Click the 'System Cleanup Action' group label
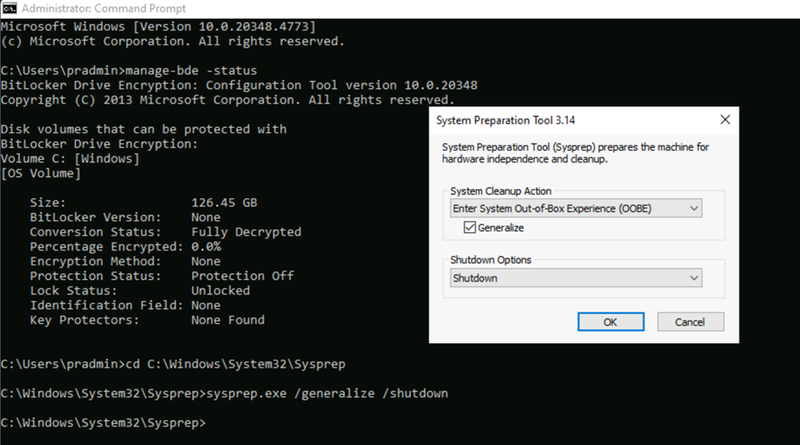The height and width of the screenshot is (445, 800). (501, 191)
